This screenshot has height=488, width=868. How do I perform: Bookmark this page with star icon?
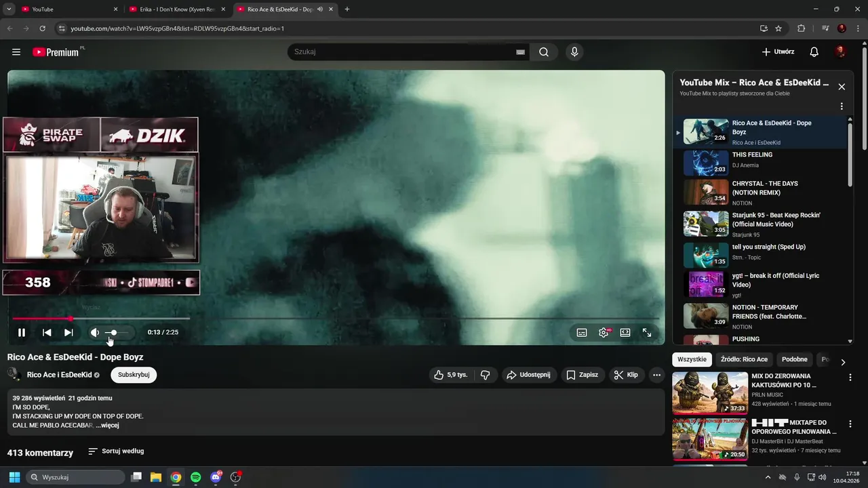[778, 28]
